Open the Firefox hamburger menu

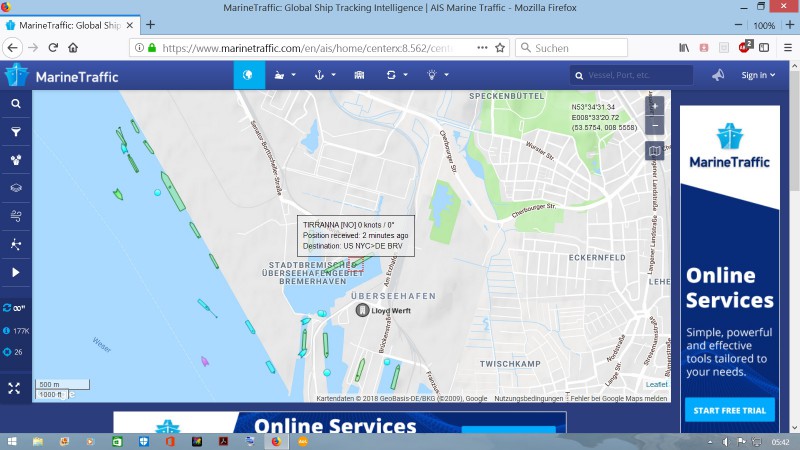(x=788, y=48)
